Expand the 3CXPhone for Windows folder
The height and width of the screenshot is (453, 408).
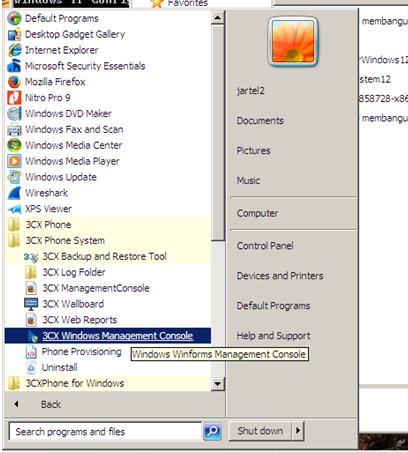click(x=109, y=383)
